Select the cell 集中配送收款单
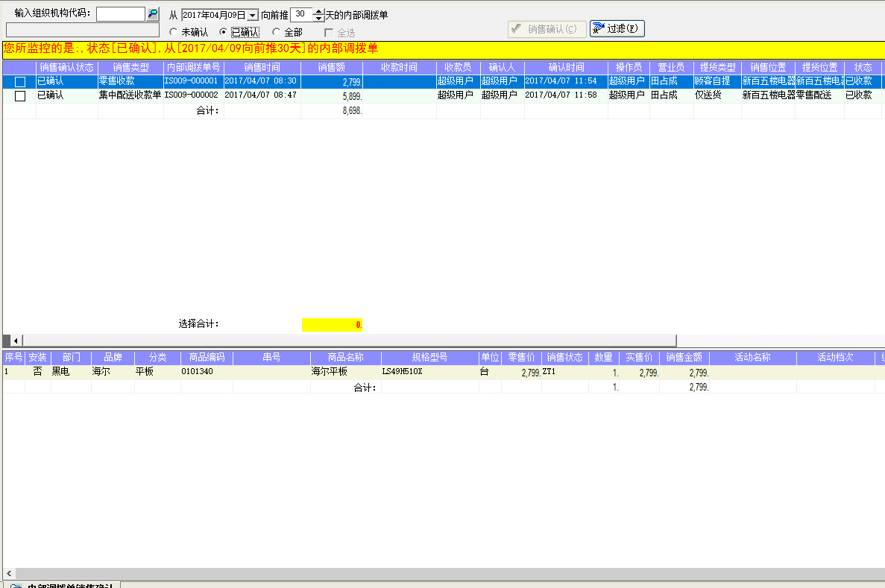The width and height of the screenshot is (885, 588). coord(130,95)
